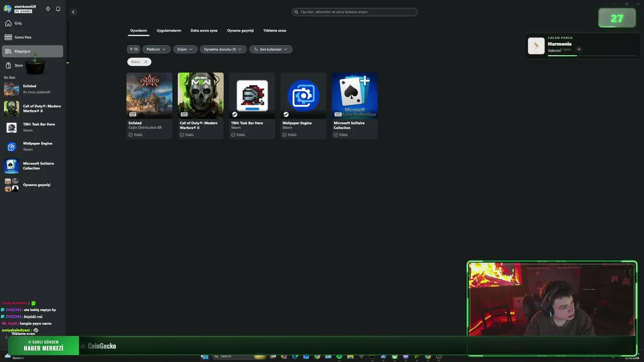Open File Explorer from the taskbar
The height and width of the screenshot is (362, 644).
(350, 357)
